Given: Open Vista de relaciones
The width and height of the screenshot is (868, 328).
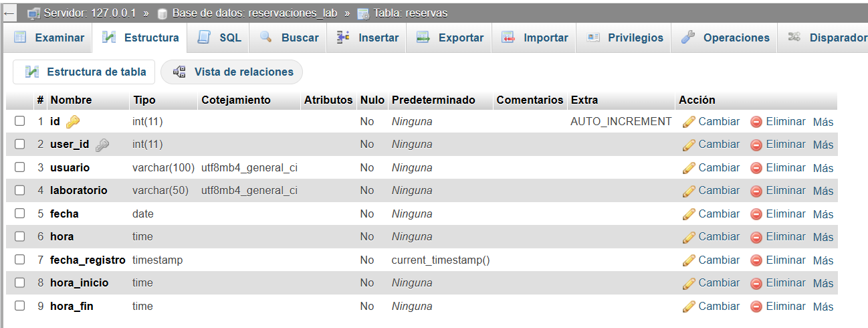Looking at the screenshot, I should click(x=232, y=72).
